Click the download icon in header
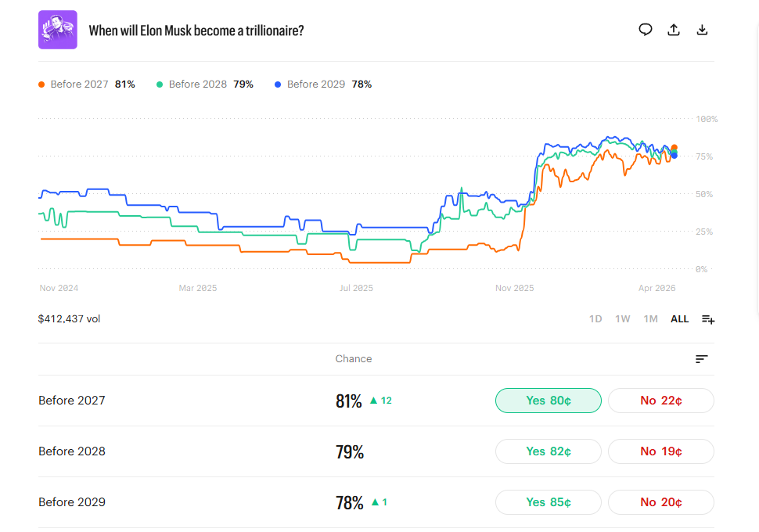 (702, 30)
